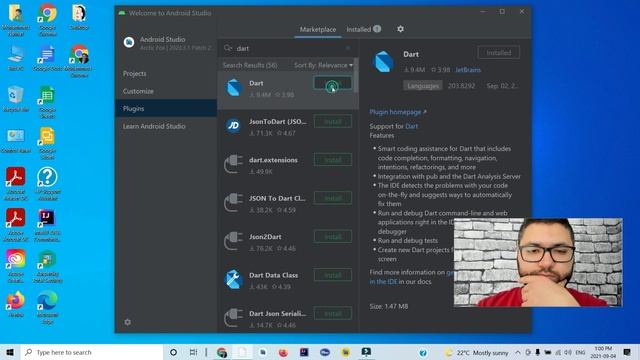Open JetBrains vendor link
Viewport: 640px width, 360px height.
click(x=468, y=70)
